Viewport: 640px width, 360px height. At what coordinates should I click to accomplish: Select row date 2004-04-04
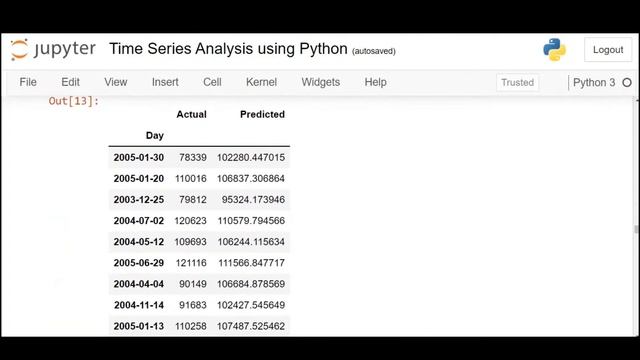[139, 284]
